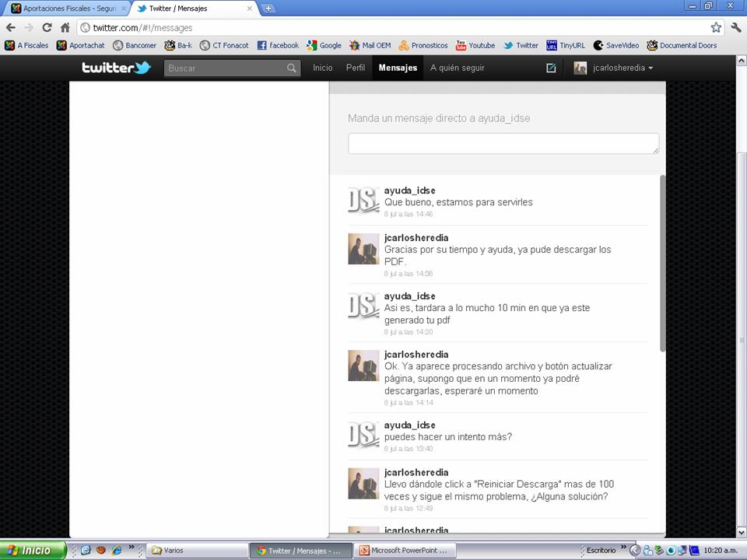Open Mail OEM bookmark

point(370,45)
